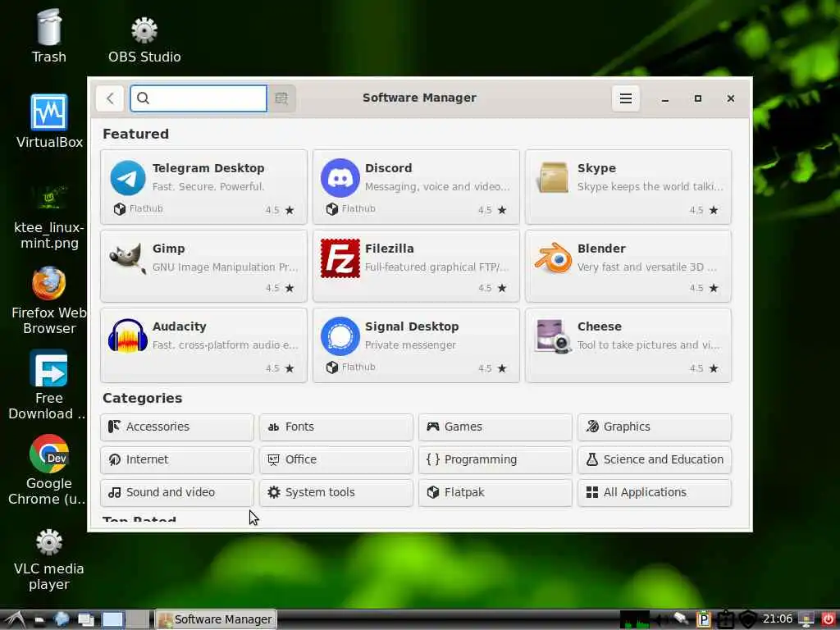Image resolution: width=840 pixels, height=630 pixels.
Task: Open the Discord app icon
Action: [340, 178]
